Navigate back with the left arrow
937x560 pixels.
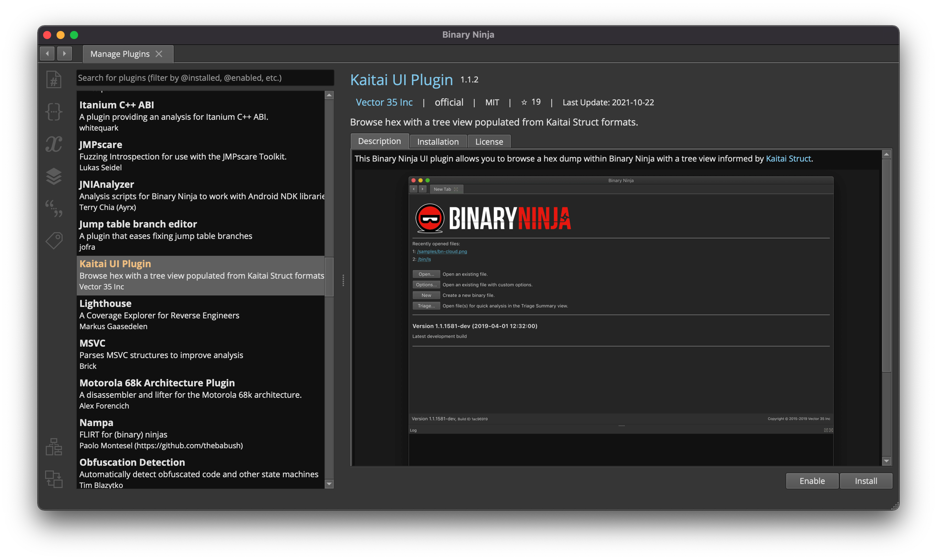(47, 54)
